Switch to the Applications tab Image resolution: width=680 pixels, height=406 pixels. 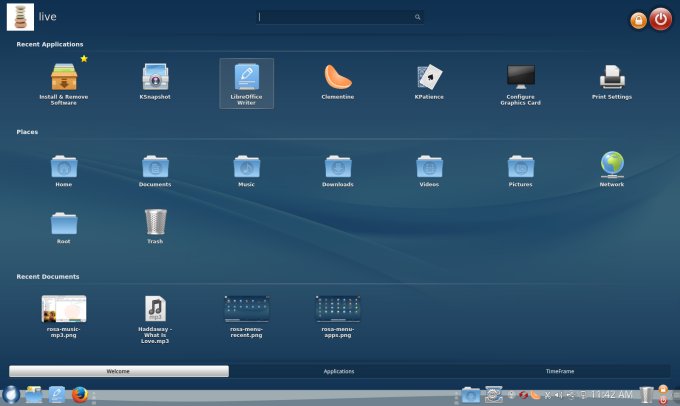[339, 371]
